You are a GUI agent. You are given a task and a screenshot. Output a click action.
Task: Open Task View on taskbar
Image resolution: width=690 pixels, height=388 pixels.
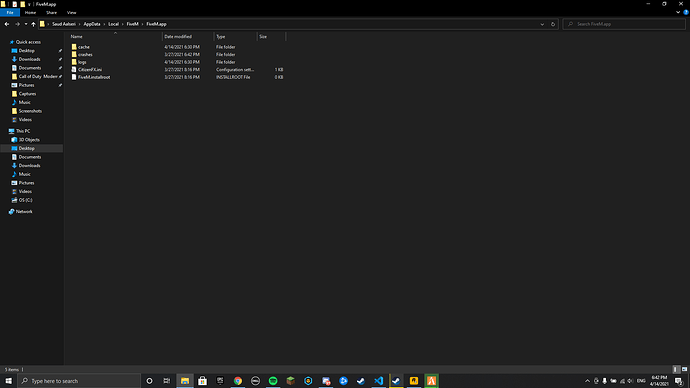point(167,381)
